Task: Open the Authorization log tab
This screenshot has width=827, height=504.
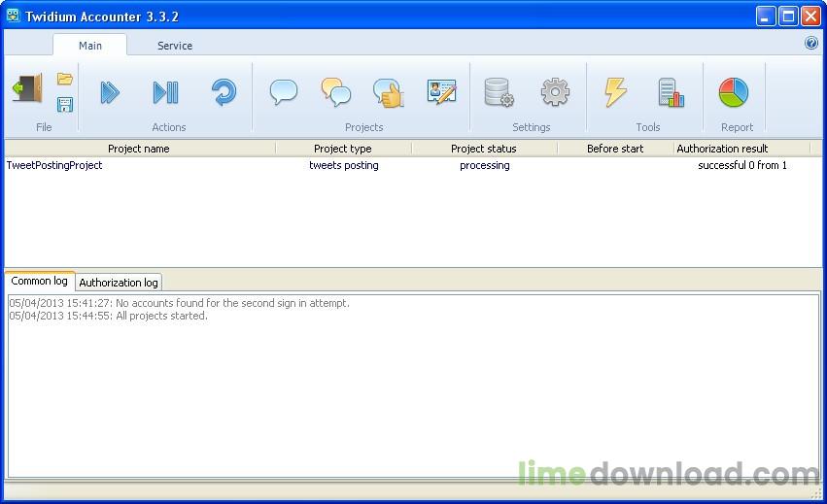Action: (x=119, y=283)
